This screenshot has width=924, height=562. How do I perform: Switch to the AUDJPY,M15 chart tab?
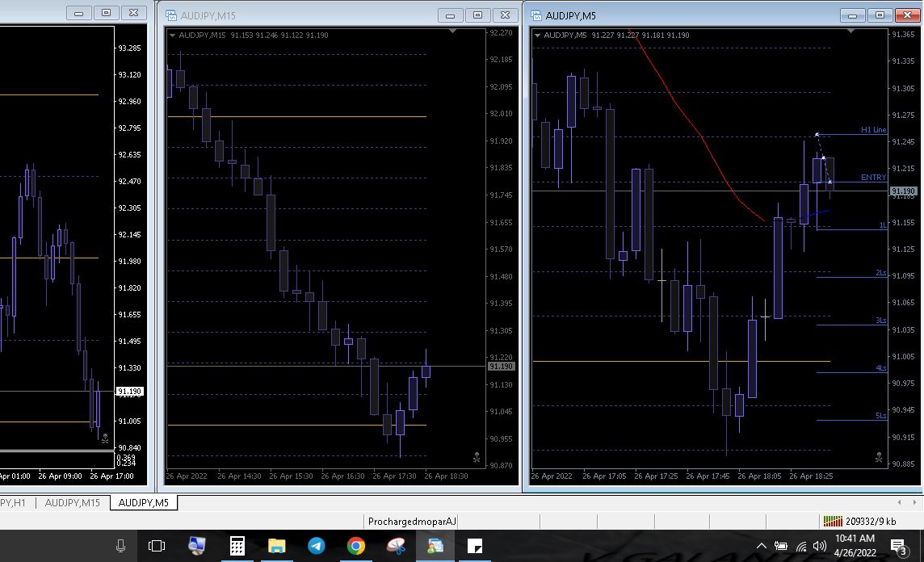click(x=73, y=502)
